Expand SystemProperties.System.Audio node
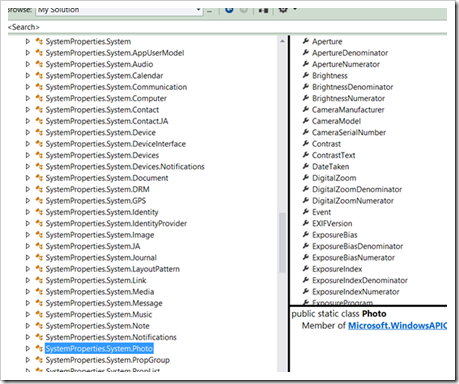The image size is (459, 384). 28,64
